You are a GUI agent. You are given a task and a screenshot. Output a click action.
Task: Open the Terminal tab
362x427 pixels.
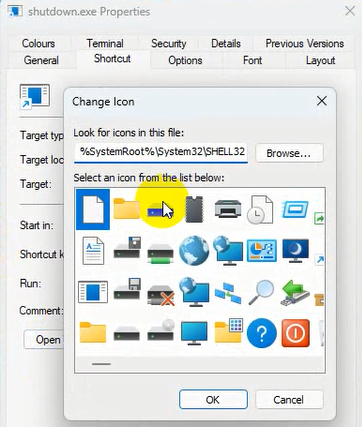click(105, 43)
